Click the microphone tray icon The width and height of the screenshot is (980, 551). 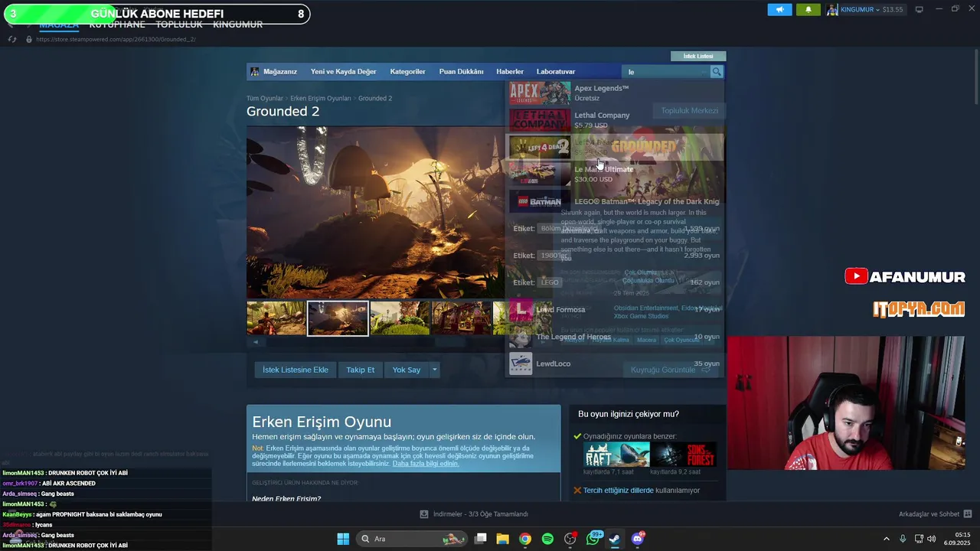[x=903, y=539]
